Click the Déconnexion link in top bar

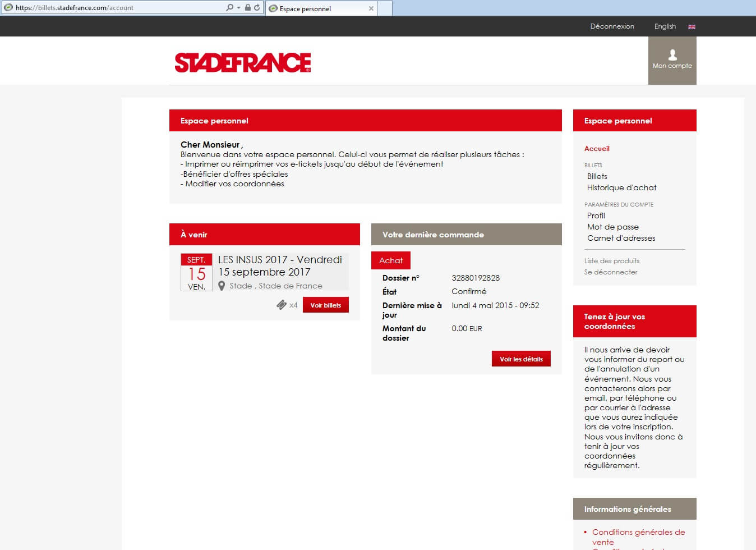[x=612, y=26]
